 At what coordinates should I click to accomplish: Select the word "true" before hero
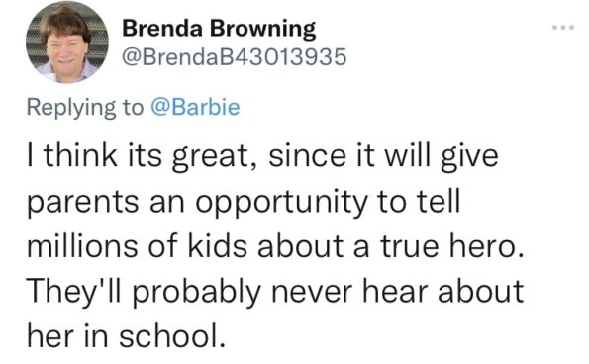[x=410, y=246]
